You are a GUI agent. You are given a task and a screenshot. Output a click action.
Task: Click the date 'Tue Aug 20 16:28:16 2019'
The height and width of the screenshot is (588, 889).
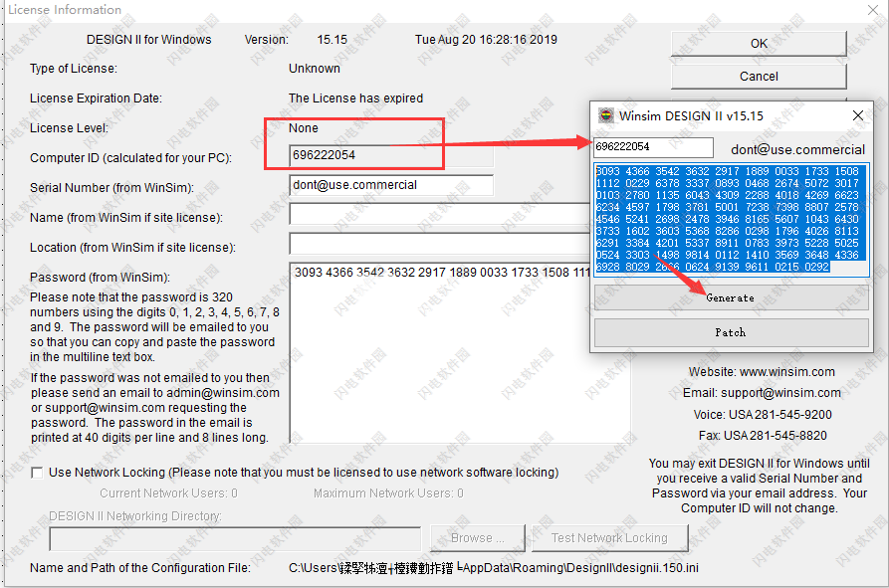486,40
